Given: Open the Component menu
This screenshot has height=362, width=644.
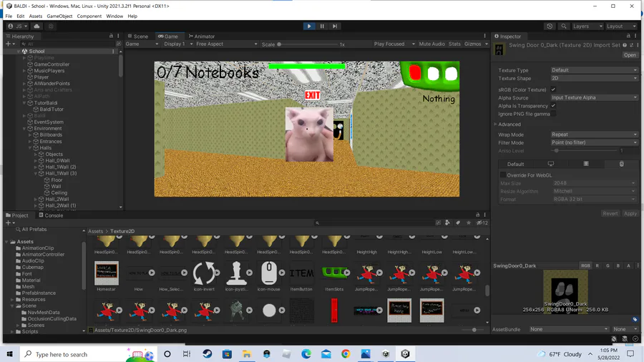Looking at the screenshot, I should (x=89, y=16).
